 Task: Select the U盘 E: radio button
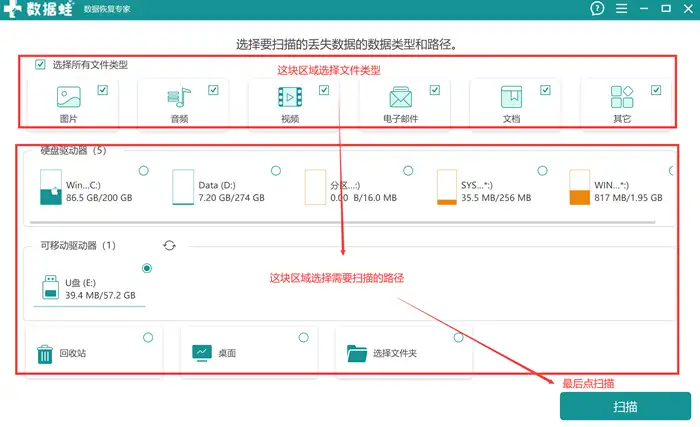pos(146,268)
